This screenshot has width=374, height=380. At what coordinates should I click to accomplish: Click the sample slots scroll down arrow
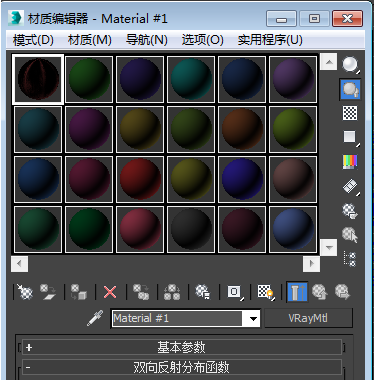click(x=329, y=248)
